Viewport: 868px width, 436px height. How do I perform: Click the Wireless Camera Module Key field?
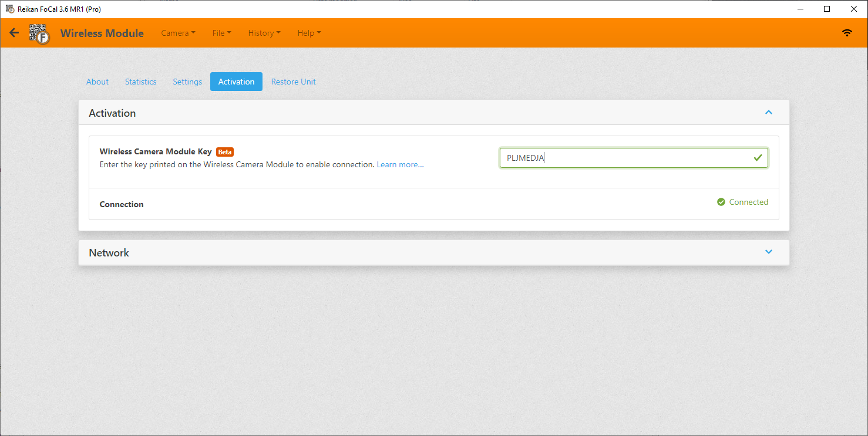point(625,158)
